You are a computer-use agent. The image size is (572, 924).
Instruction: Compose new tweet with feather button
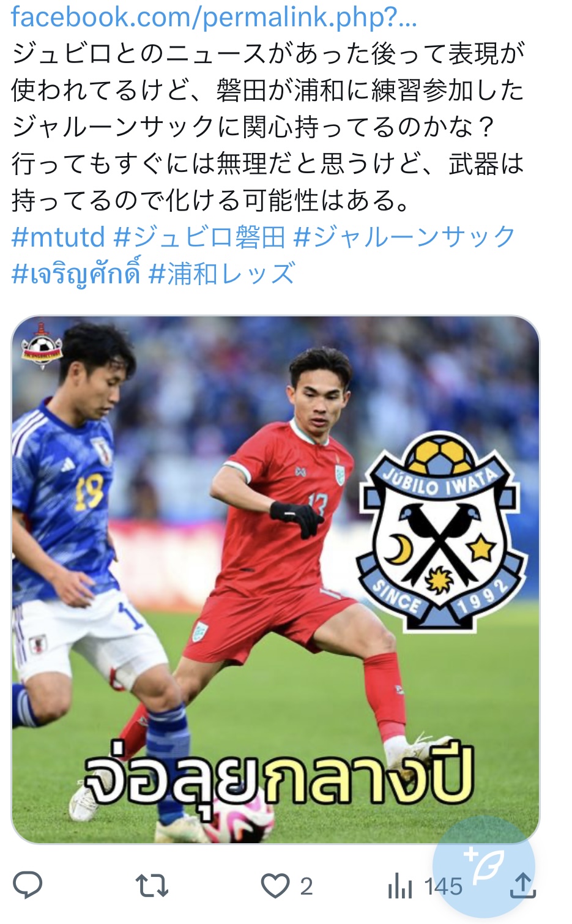click(x=483, y=866)
